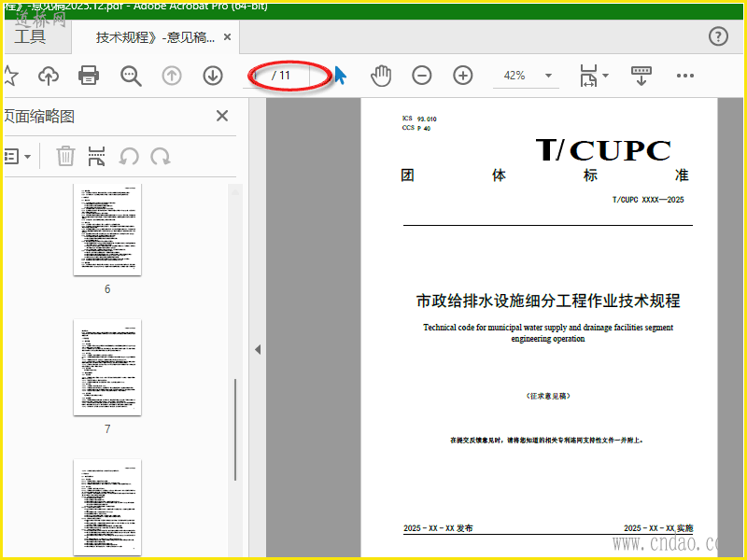Open the Help question mark icon
Screen dimensions: 747x560
coord(718,36)
